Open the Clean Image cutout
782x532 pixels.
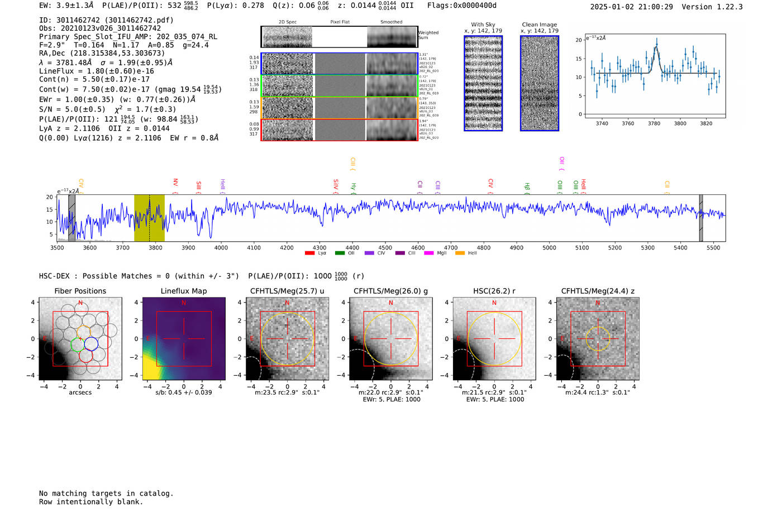[540, 83]
